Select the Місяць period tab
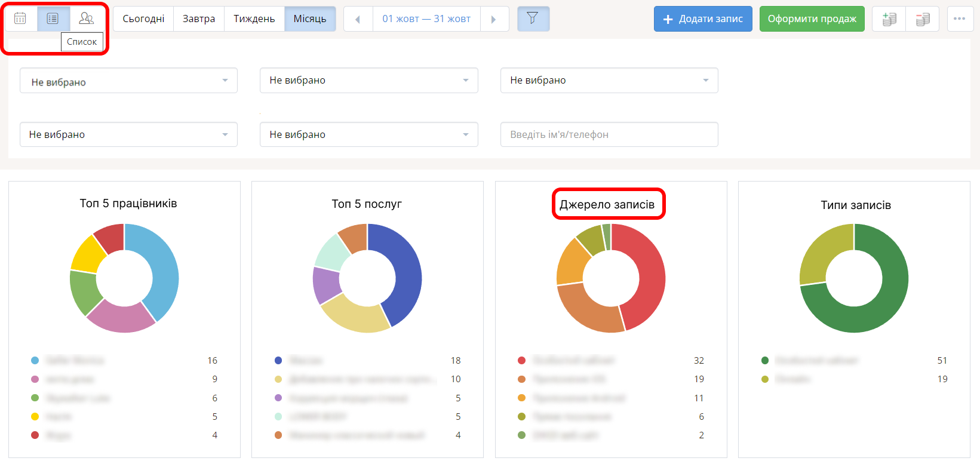 pos(310,19)
